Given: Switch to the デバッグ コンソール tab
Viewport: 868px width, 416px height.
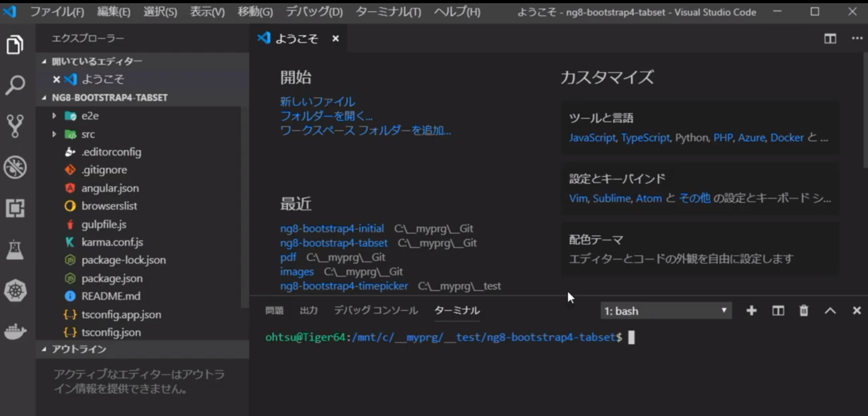Looking at the screenshot, I should (376, 311).
